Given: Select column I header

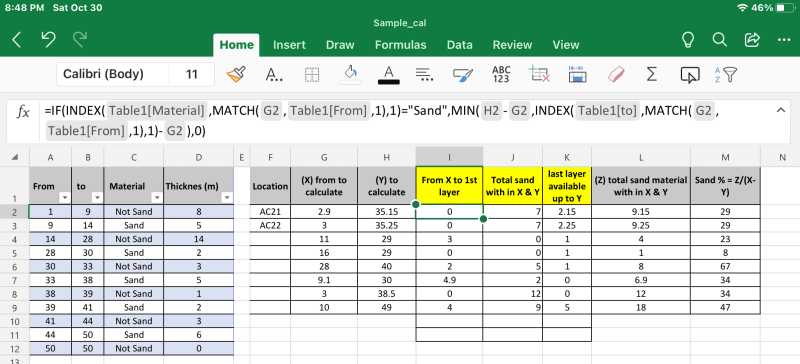Looking at the screenshot, I should pyautogui.click(x=449, y=157).
